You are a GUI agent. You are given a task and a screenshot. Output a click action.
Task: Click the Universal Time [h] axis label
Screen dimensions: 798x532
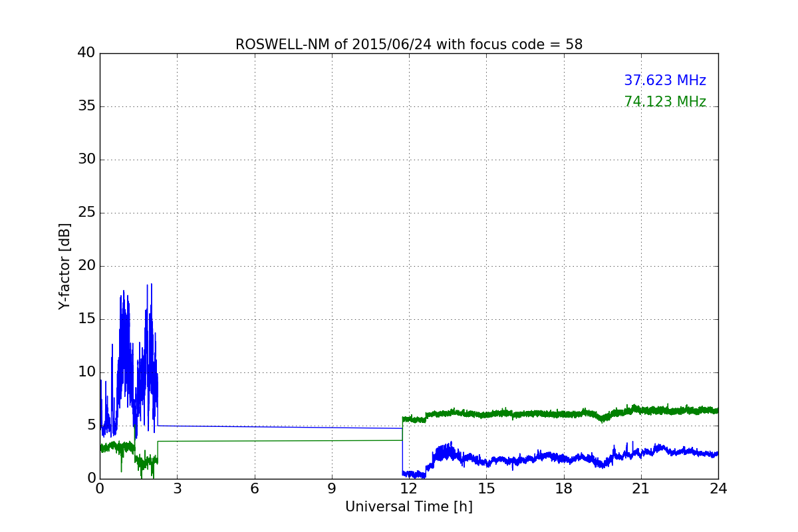tap(409, 507)
